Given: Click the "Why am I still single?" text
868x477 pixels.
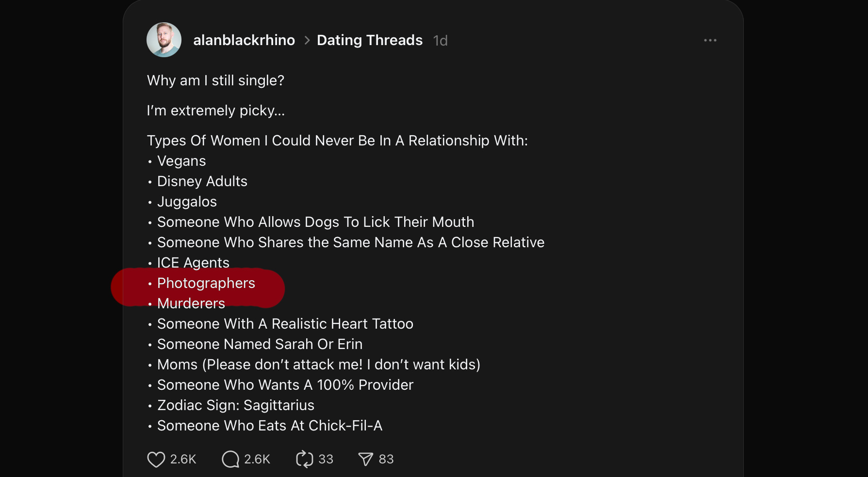Looking at the screenshot, I should 215,80.
